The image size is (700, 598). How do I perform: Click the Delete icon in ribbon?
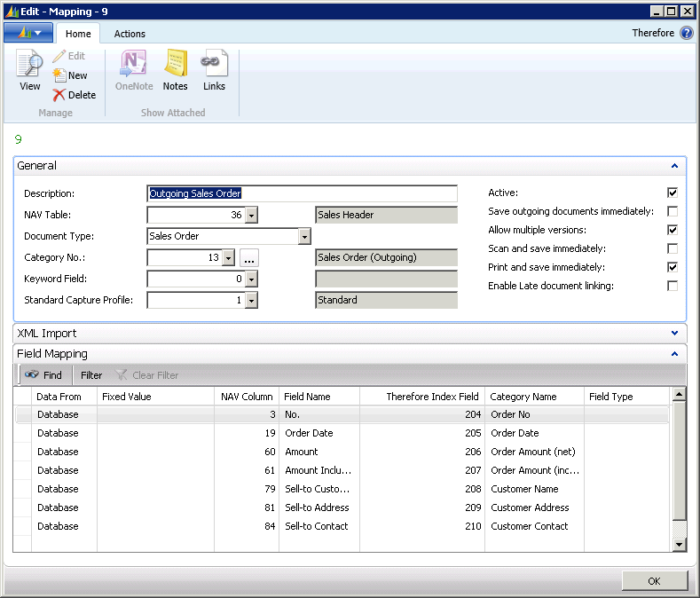click(59, 95)
